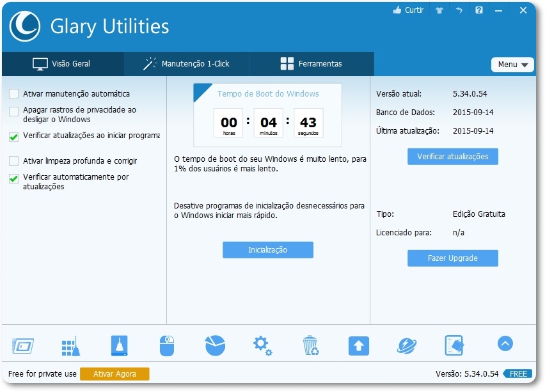Minimize the Glary Utilities window
This screenshot has width=545, height=392.
tap(498, 11)
